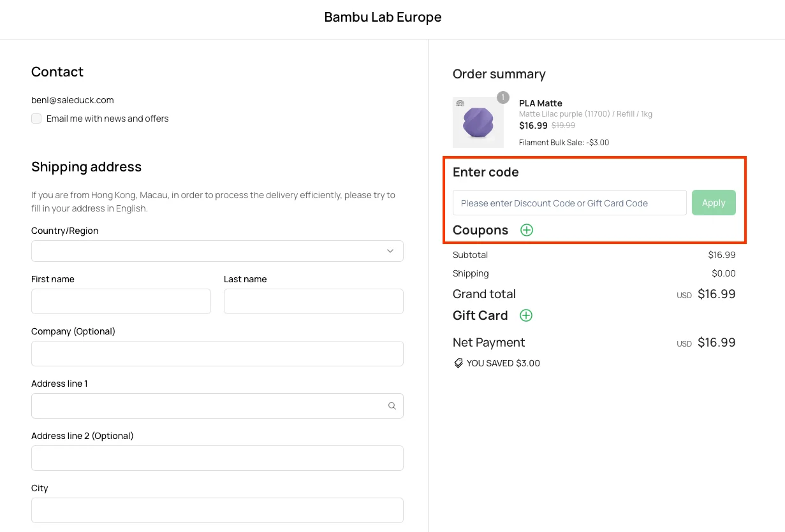Click the email address benl@saleduck.com

click(72, 100)
